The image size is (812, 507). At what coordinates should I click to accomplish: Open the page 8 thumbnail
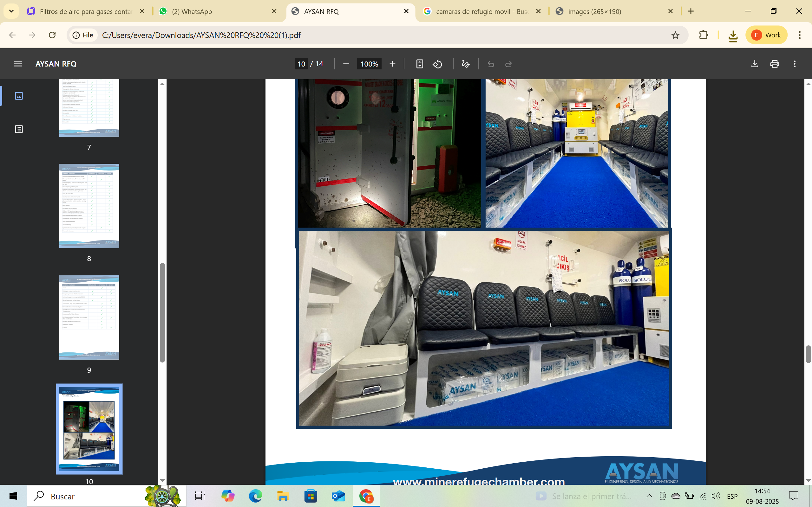(89, 206)
